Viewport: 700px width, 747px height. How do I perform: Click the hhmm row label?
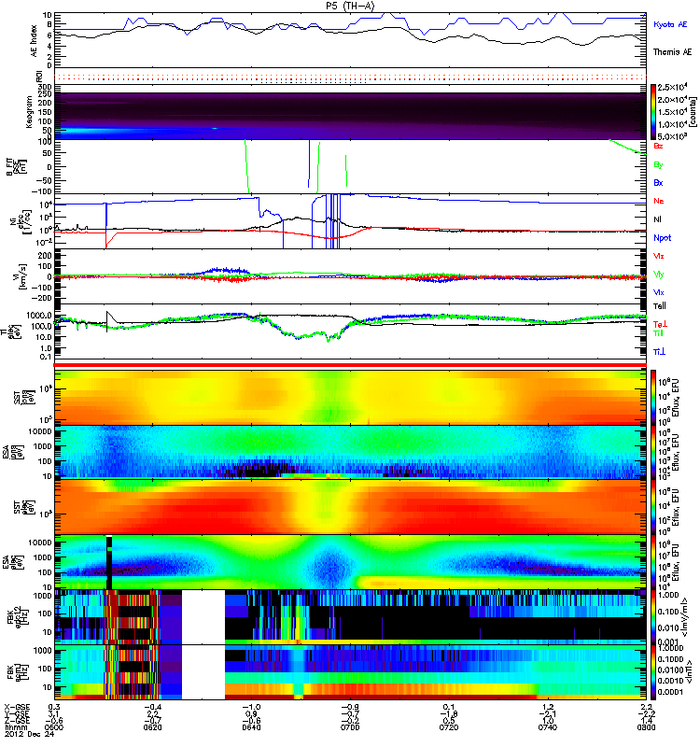tap(15, 727)
